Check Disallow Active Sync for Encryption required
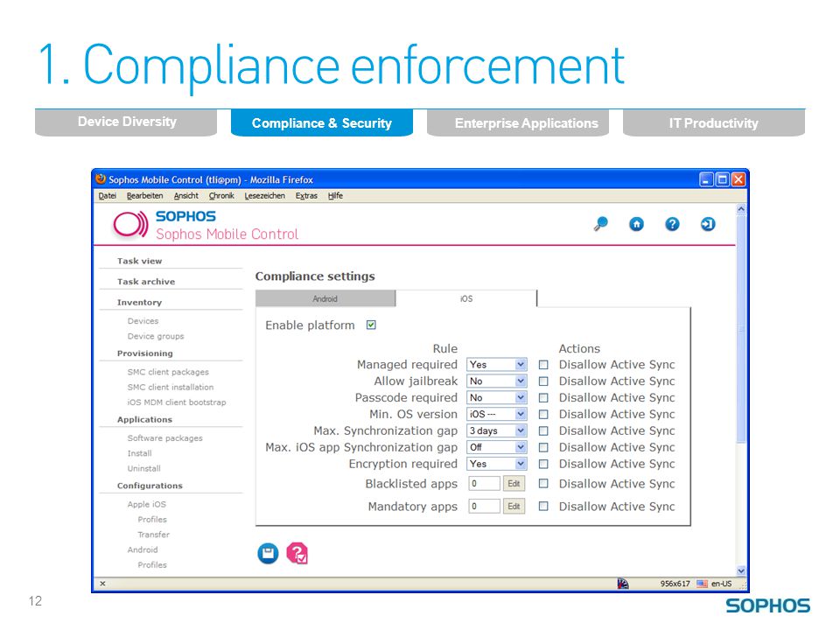The image size is (840, 630). (543, 464)
